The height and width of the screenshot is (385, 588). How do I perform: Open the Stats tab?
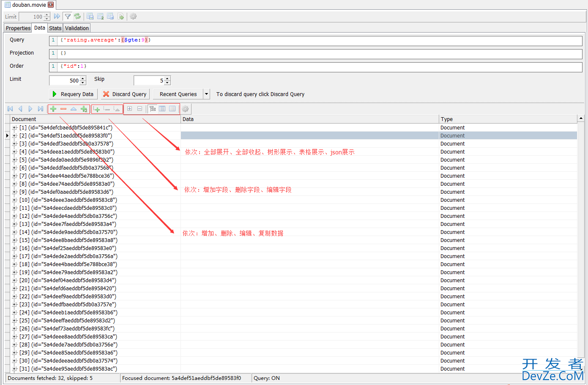point(55,28)
